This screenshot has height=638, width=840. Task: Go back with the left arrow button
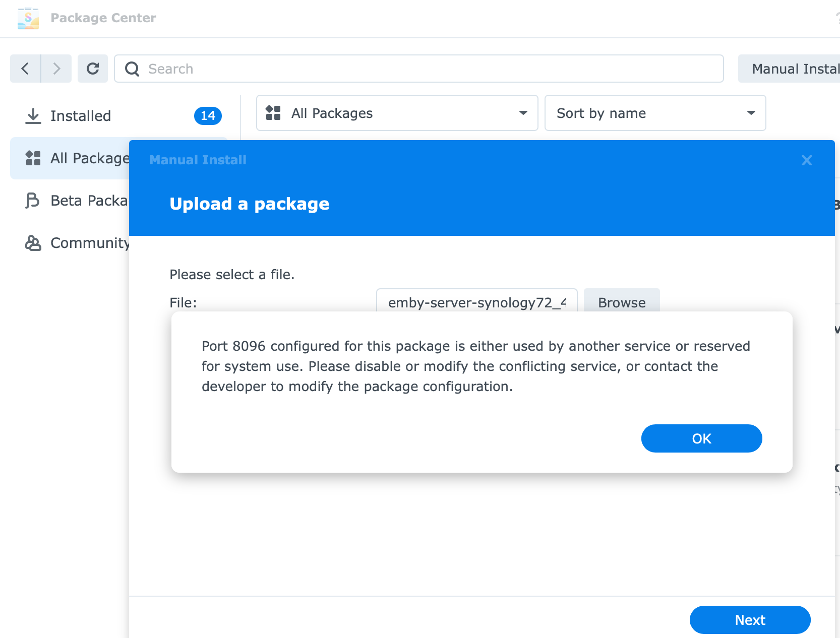pos(25,69)
